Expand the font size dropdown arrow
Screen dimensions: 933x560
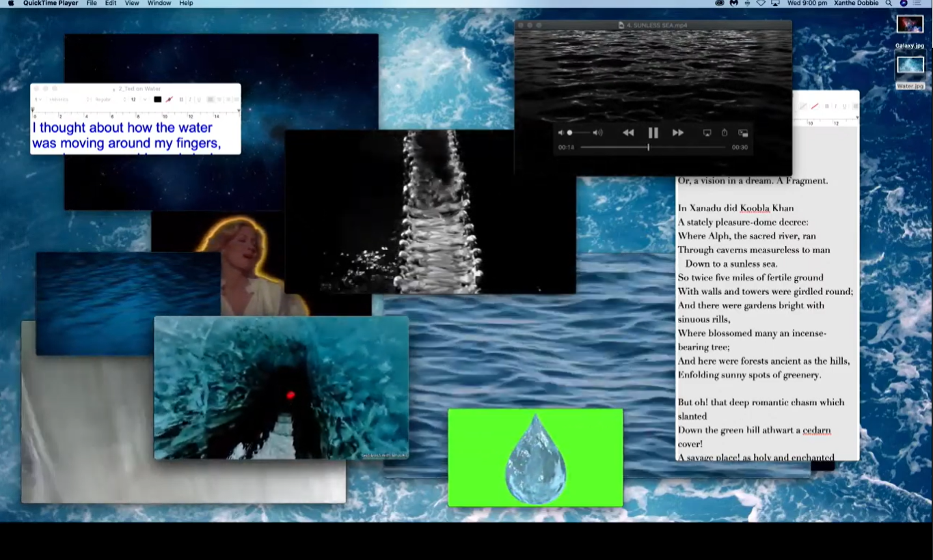[144, 100]
